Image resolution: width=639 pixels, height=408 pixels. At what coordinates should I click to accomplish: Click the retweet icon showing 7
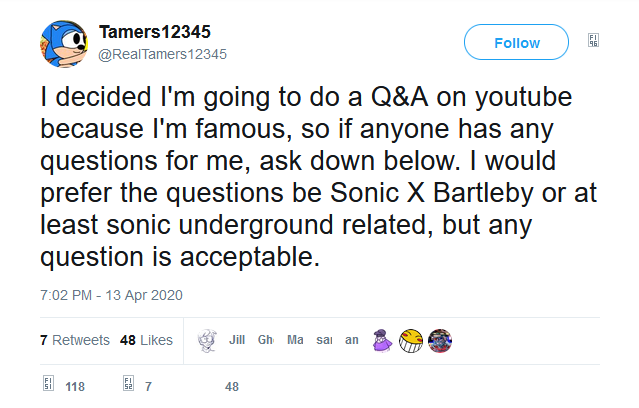coord(127,385)
